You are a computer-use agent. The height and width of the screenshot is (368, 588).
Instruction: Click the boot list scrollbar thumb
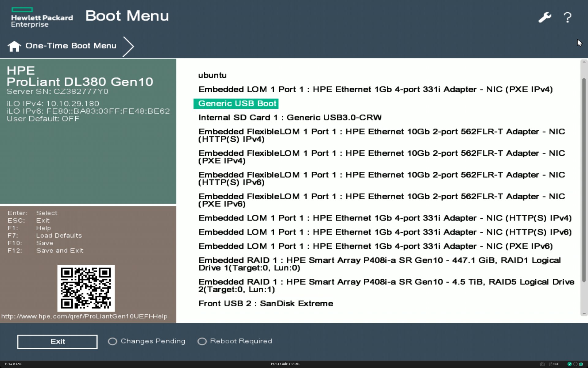click(x=584, y=180)
